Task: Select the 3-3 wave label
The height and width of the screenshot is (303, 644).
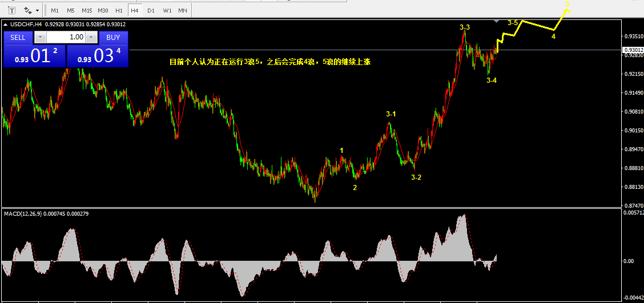Action: [465, 27]
